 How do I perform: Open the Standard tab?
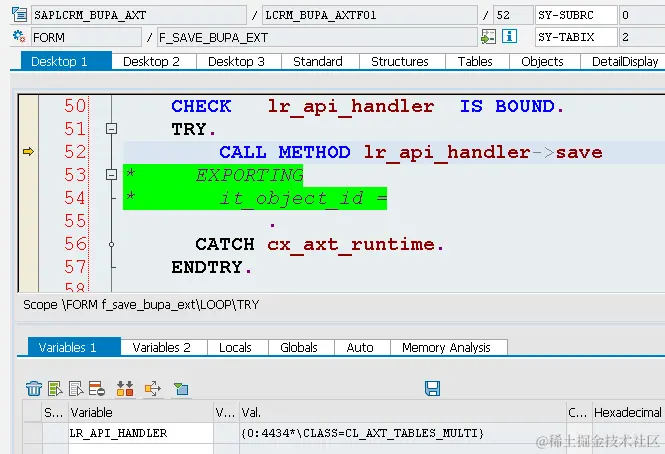coord(318,62)
